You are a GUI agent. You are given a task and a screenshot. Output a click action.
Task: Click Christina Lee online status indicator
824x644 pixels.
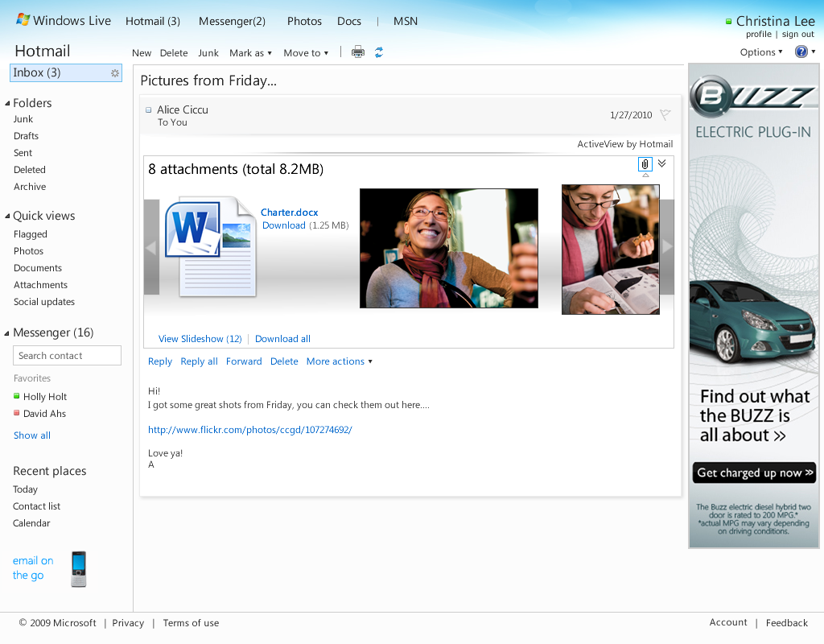point(728,22)
